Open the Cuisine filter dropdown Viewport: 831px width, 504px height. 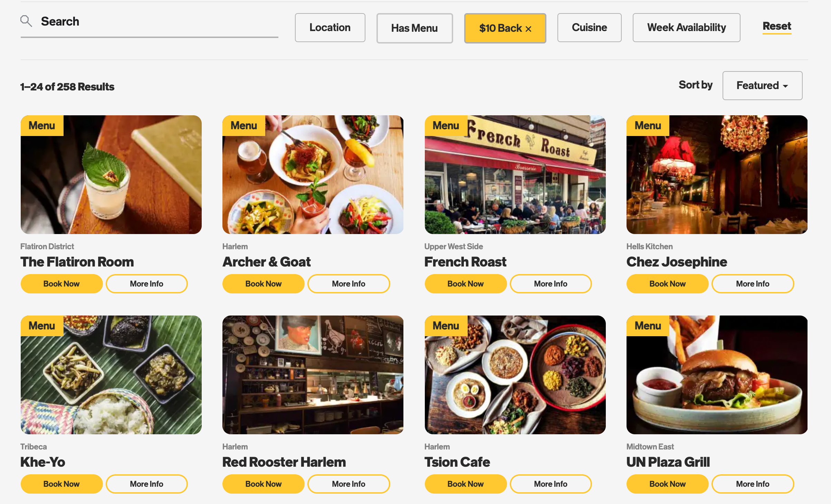(x=589, y=28)
